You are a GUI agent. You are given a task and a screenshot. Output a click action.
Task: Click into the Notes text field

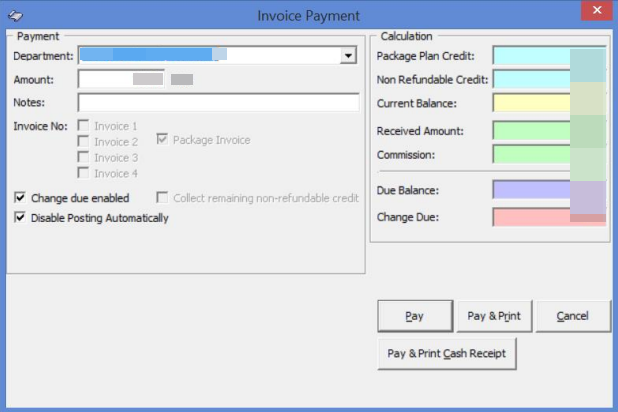point(219,103)
